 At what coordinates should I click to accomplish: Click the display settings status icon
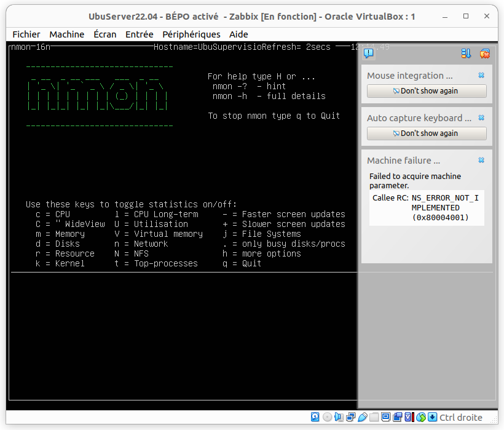click(385, 417)
